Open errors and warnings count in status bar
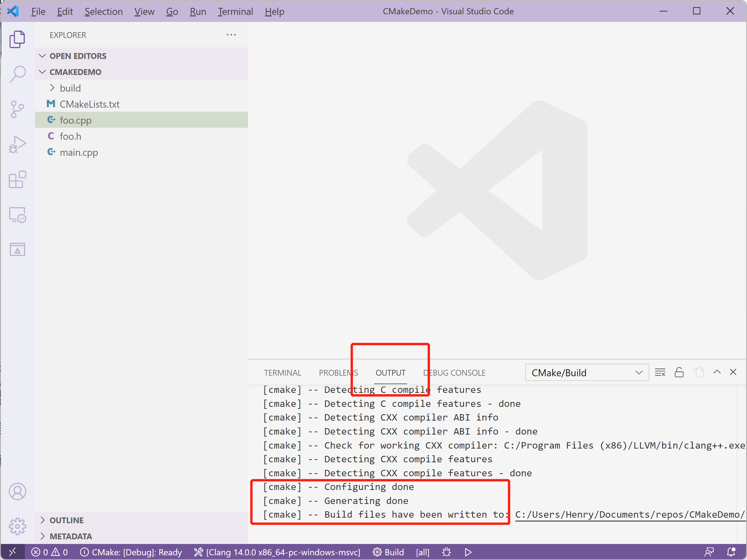Viewport: 747px width, 560px height. [50, 552]
